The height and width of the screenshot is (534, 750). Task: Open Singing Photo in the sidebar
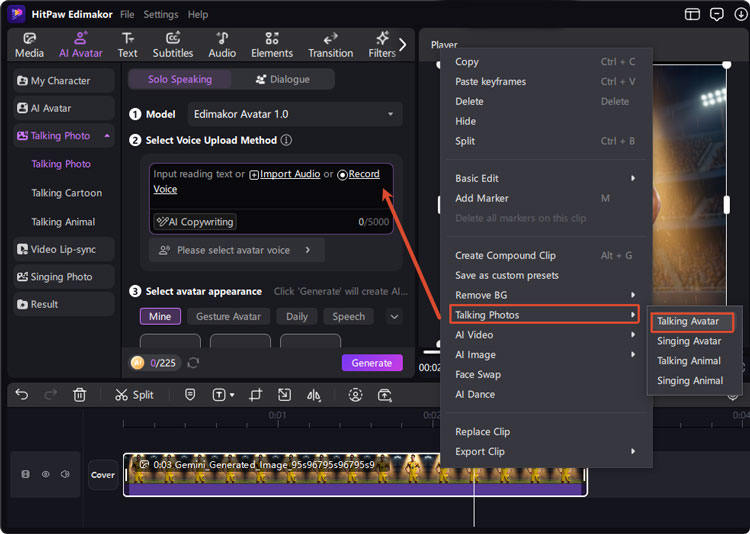[64, 277]
